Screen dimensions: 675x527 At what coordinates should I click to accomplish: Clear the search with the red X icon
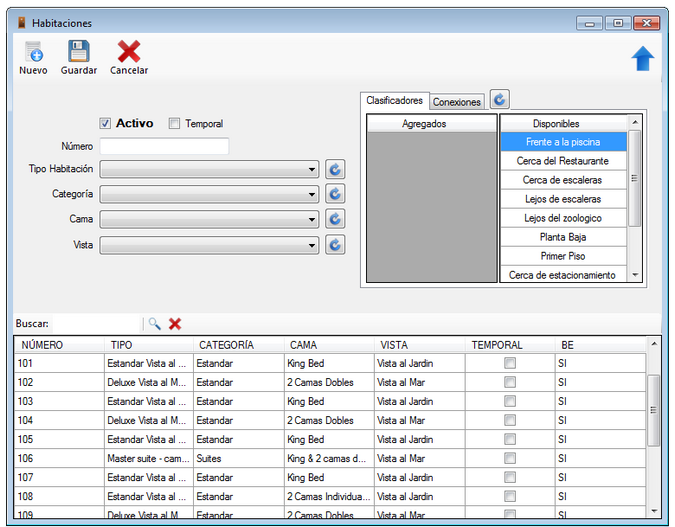[175, 324]
